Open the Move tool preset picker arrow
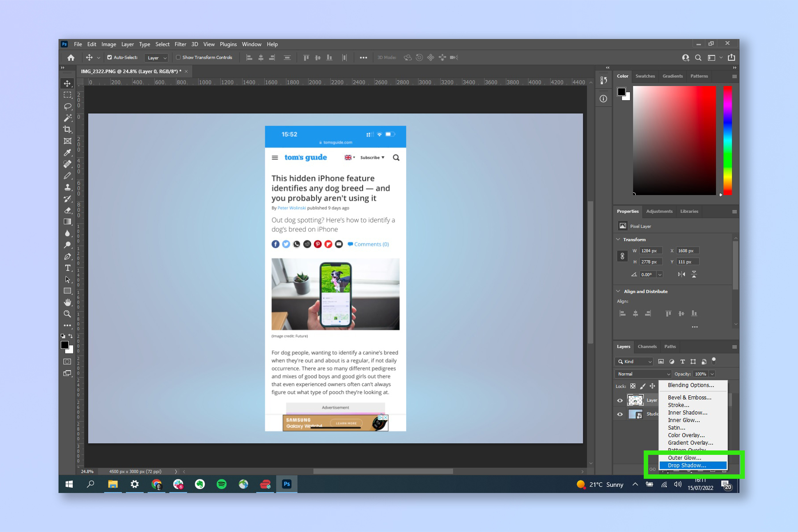Screen dimensions: 798x532 point(98,58)
